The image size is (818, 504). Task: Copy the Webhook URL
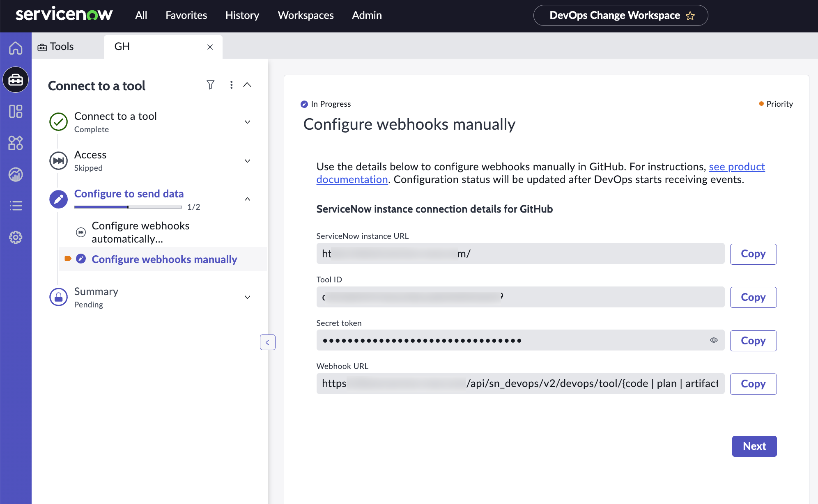tap(753, 384)
